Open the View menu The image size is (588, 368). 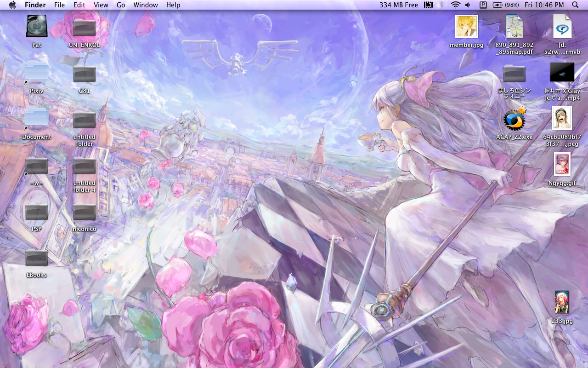101,5
